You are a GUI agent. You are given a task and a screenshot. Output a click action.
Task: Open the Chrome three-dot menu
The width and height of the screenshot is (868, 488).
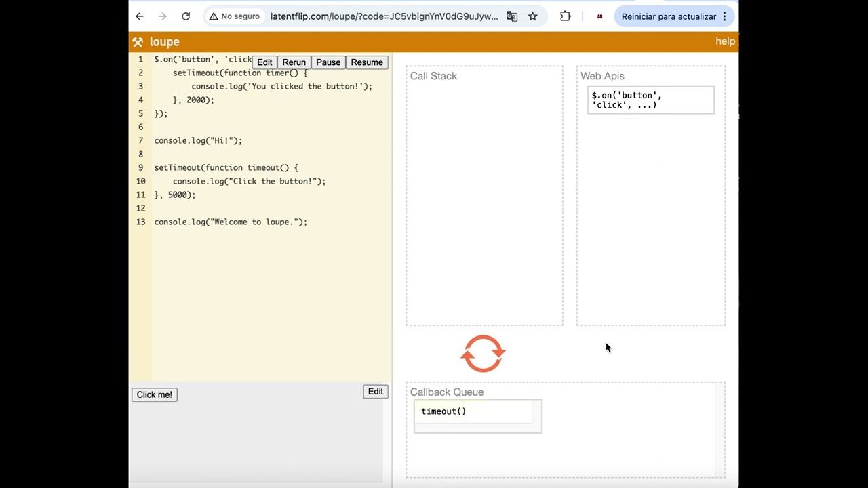[724, 16]
